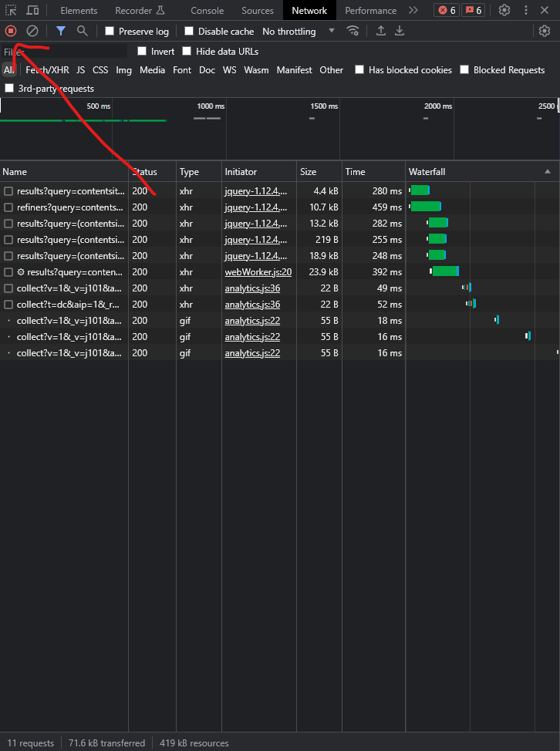Viewport: 560px width, 751px height.
Task: Sort by Type column header
Action: coord(199,171)
